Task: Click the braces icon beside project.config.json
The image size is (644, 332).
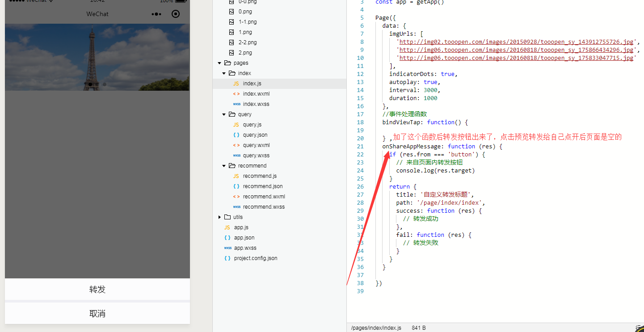Action: [x=227, y=258]
